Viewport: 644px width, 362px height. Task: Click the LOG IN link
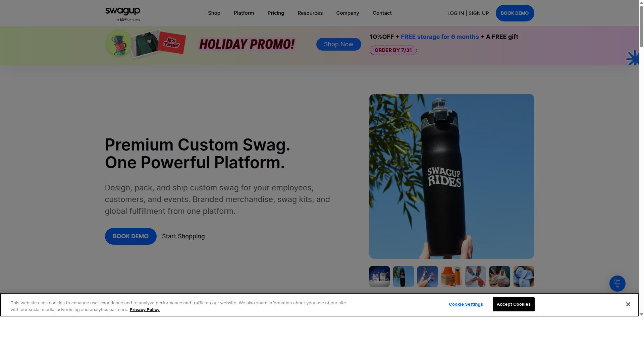[455, 13]
